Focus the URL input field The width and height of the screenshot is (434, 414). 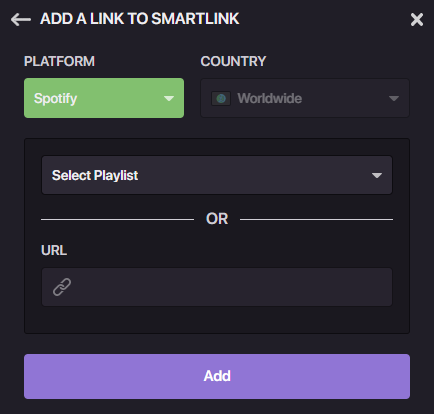tap(217, 287)
